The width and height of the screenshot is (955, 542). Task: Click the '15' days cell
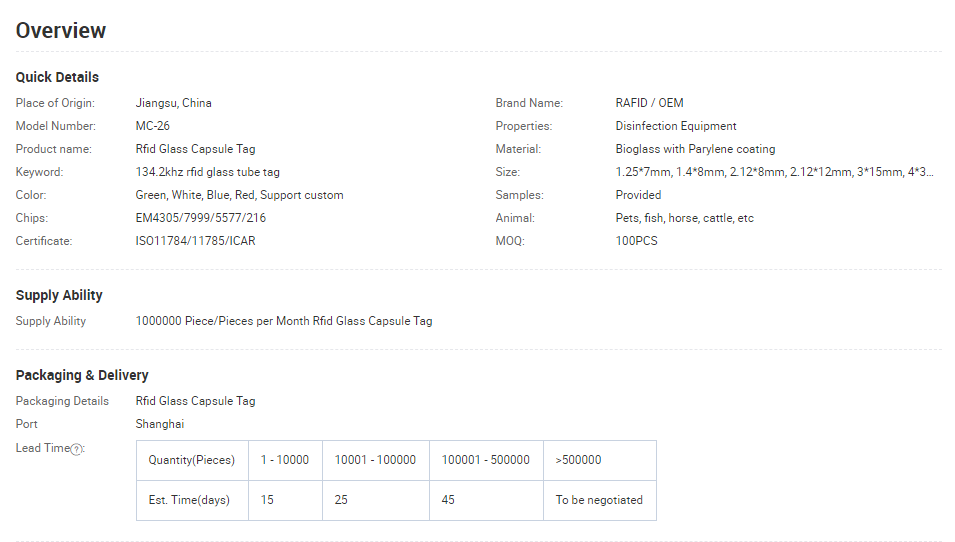(x=286, y=500)
